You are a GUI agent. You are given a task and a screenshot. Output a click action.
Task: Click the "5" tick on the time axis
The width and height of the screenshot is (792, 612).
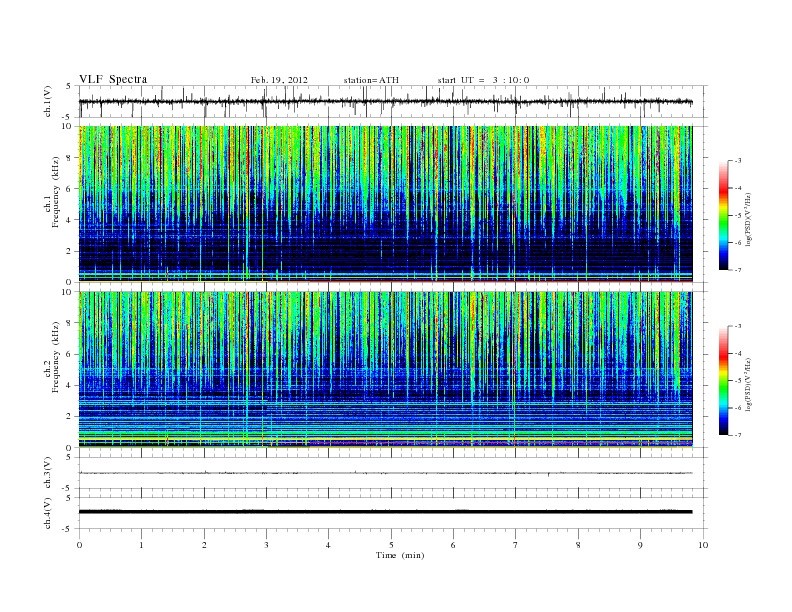[x=391, y=545]
